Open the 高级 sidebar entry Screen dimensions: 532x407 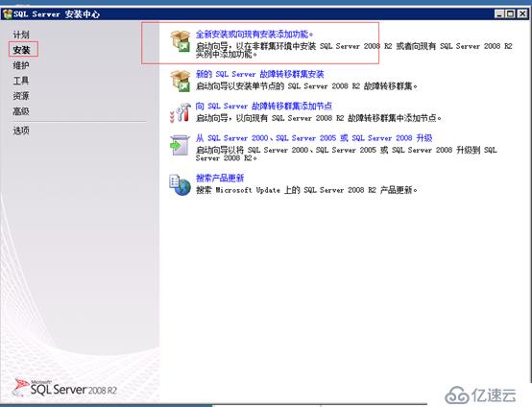pyautogui.click(x=21, y=111)
